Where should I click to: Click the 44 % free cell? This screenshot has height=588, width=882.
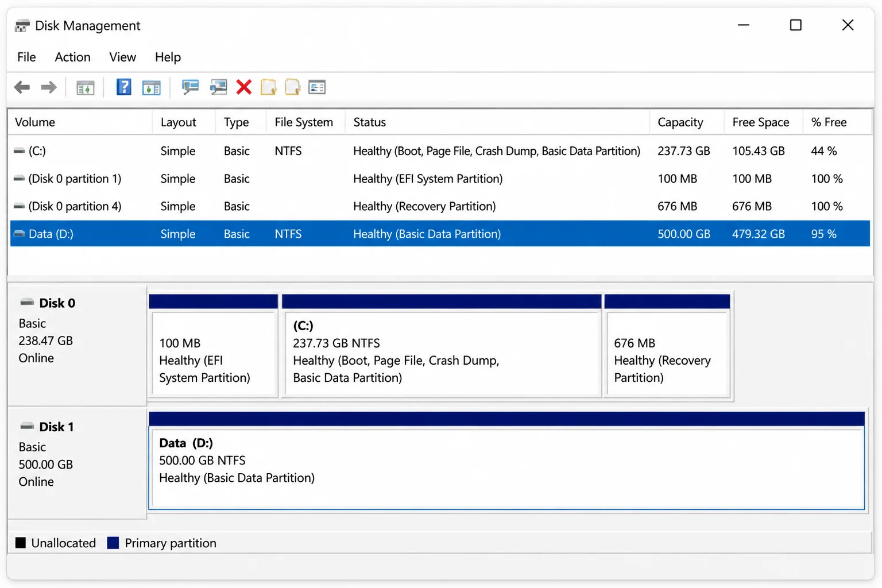(824, 151)
